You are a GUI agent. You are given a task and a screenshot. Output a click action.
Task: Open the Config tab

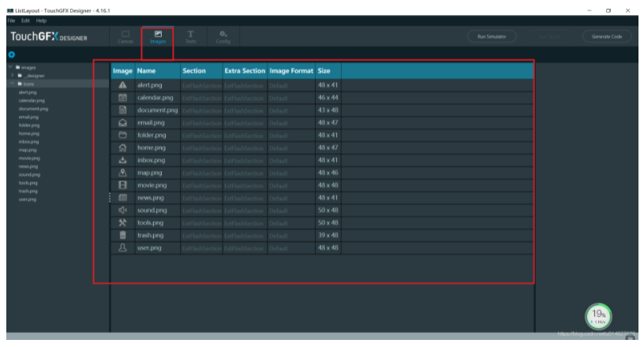(x=223, y=37)
